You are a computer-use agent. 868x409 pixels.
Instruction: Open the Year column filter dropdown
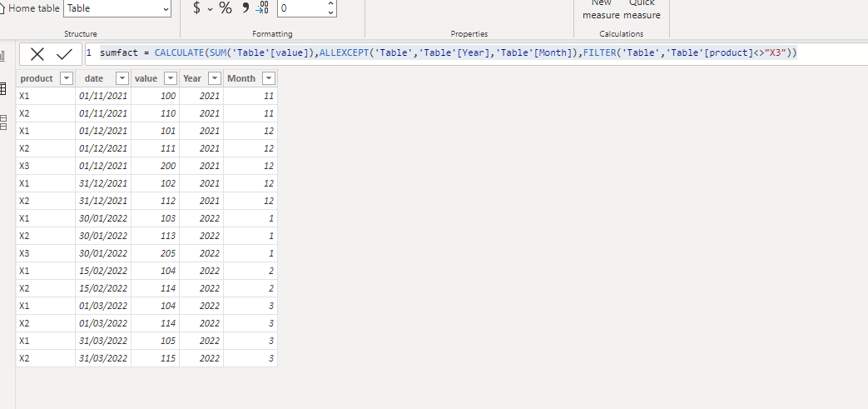pyautogui.click(x=215, y=78)
